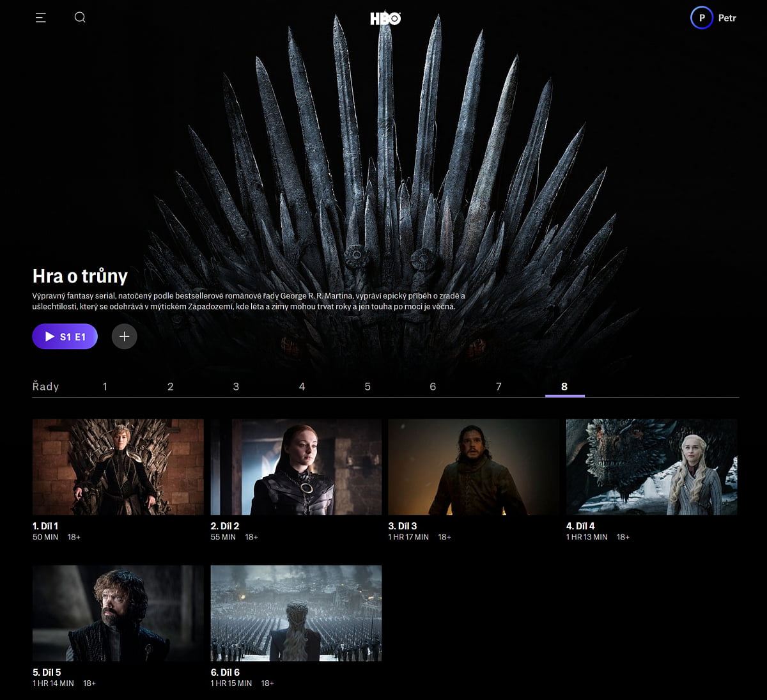Viewport: 767px width, 700px height.
Task: Play episode S1 E1
Action: [x=65, y=336]
